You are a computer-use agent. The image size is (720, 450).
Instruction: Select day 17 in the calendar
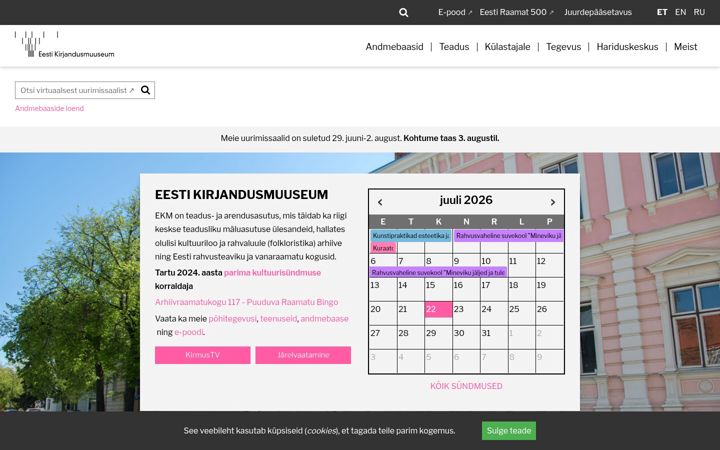click(494, 289)
